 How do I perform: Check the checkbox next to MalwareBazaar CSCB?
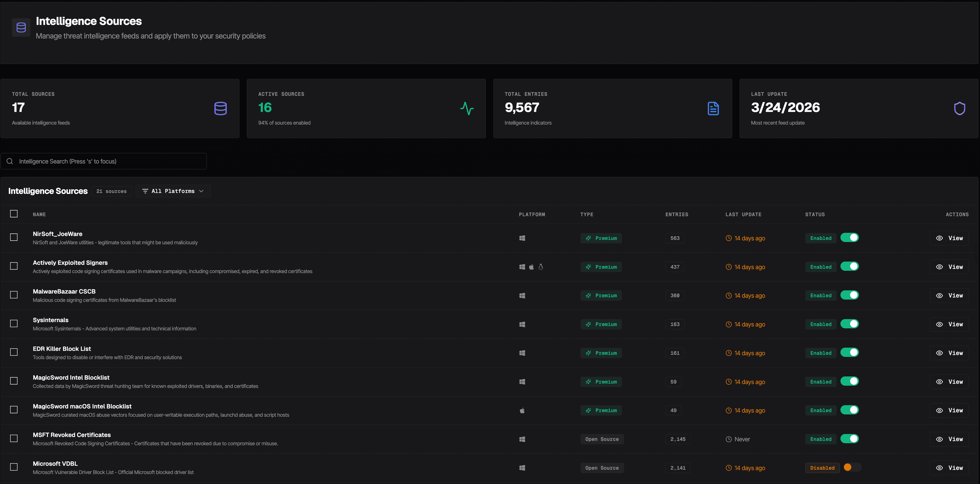pyautogui.click(x=14, y=295)
